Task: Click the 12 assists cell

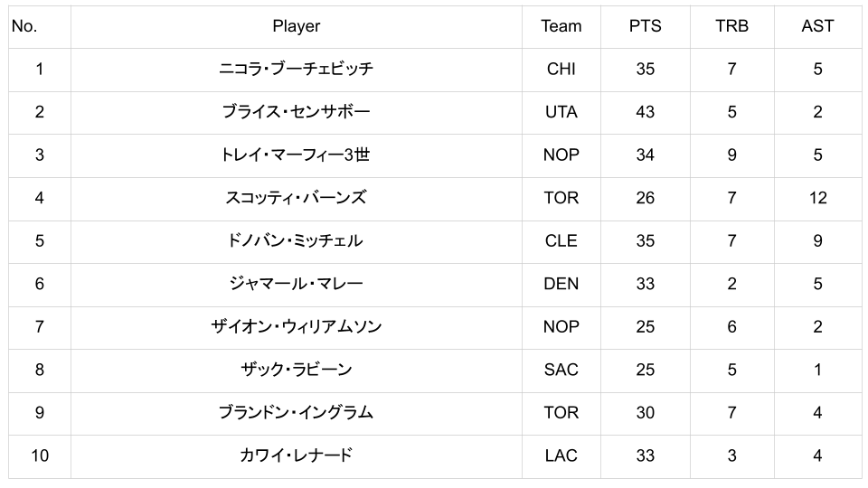Action: (817, 198)
